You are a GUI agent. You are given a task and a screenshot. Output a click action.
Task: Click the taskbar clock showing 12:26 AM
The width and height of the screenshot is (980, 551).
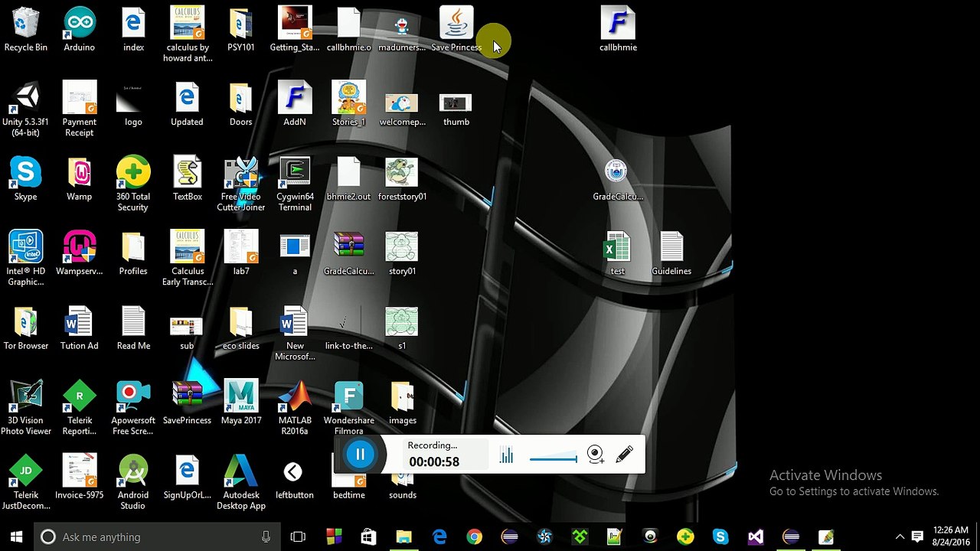[952, 536]
